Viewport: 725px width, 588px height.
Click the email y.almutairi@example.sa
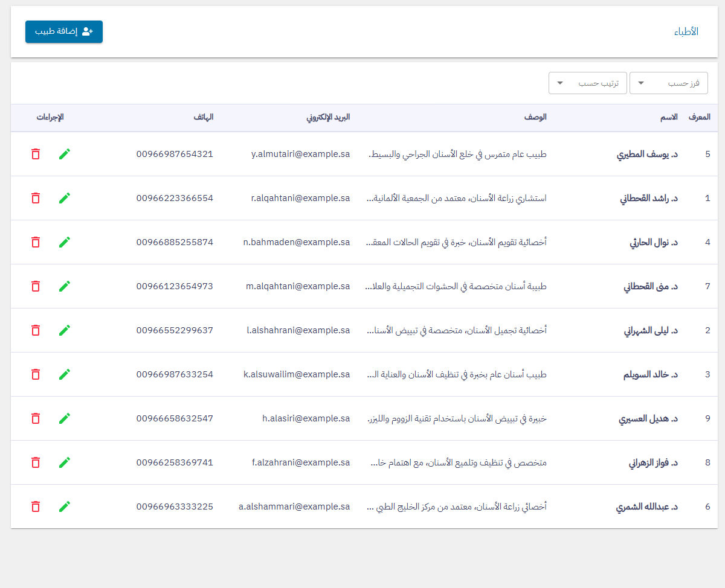(300, 154)
